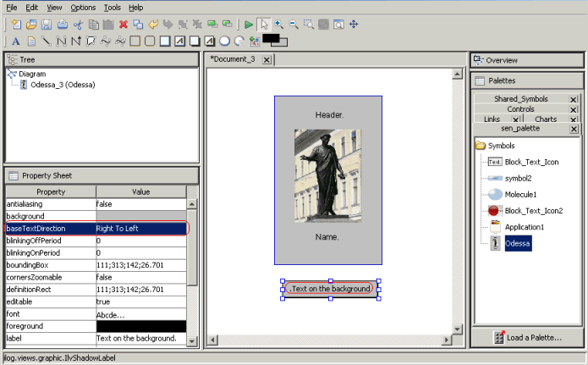The width and height of the screenshot is (588, 365).
Task: Click the Zoom In magnifier icon
Action: tap(278, 25)
